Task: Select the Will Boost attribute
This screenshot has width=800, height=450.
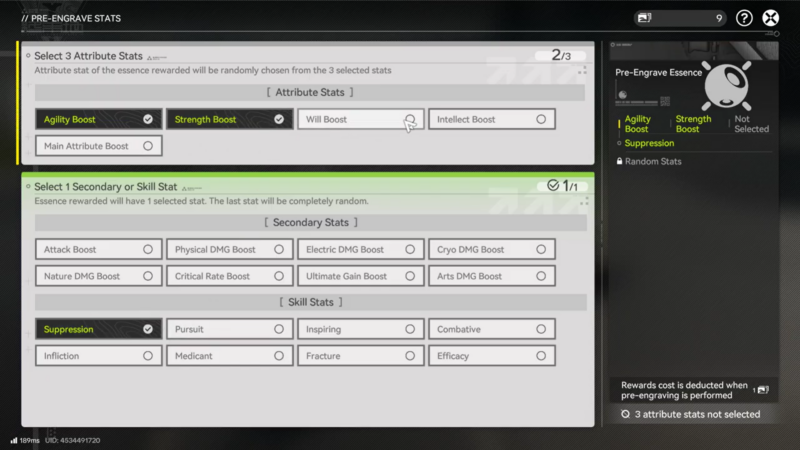Action: (x=360, y=119)
